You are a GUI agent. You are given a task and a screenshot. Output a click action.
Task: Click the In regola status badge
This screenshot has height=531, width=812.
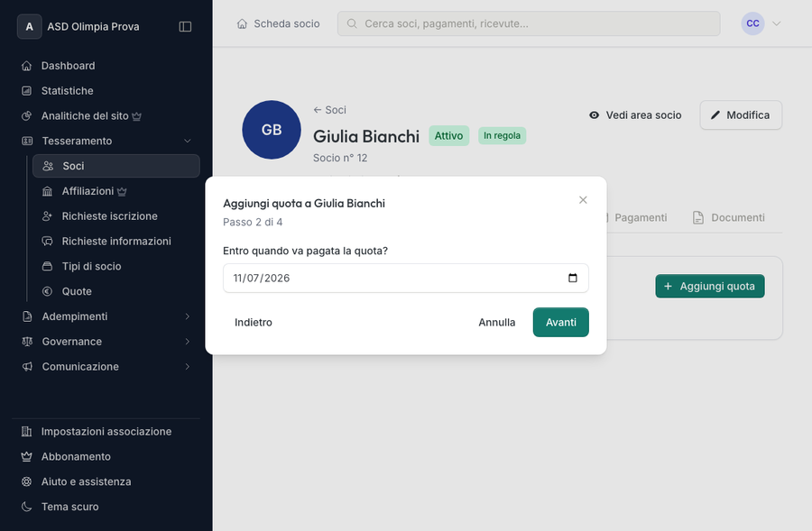point(502,135)
